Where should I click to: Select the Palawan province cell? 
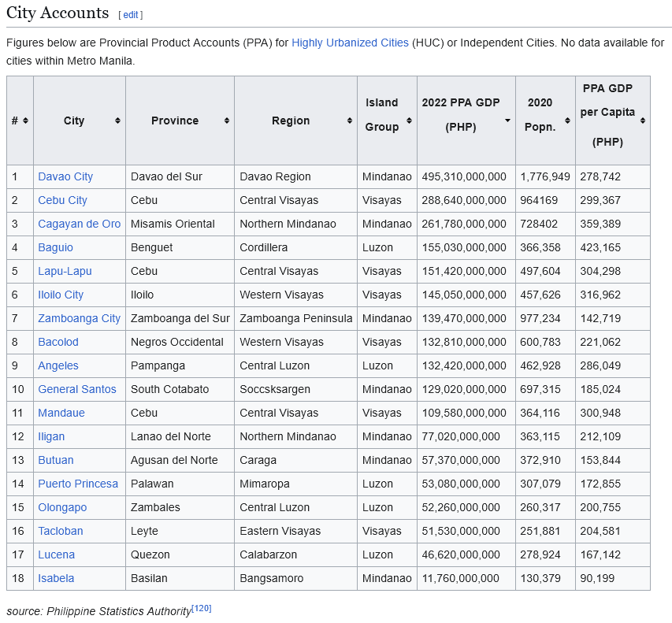(180, 484)
